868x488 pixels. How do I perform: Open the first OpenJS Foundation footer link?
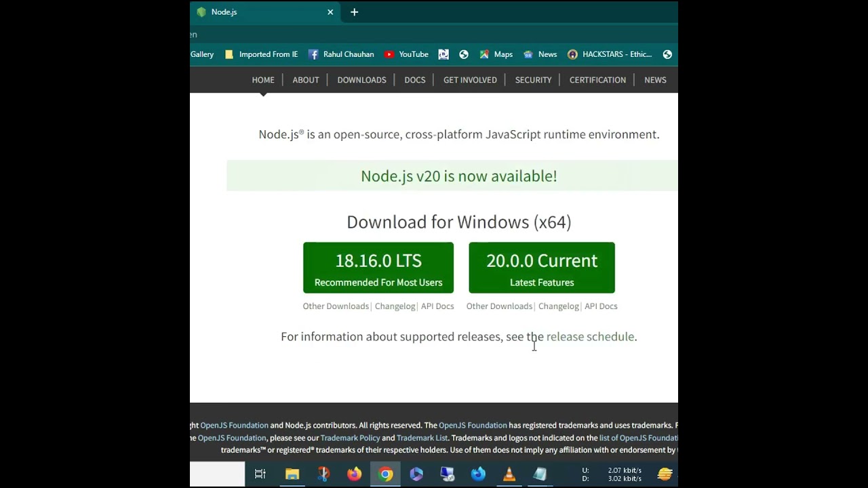pyautogui.click(x=234, y=426)
